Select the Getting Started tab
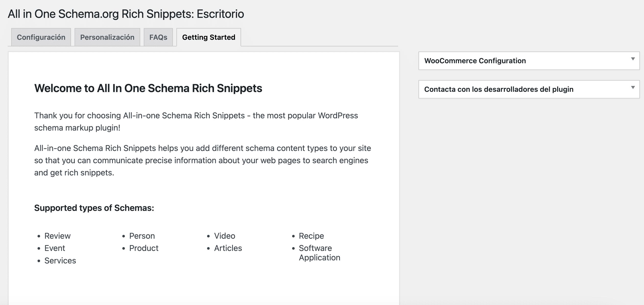The width and height of the screenshot is (644, 305). pyautogui.click(x=209, y=37)
